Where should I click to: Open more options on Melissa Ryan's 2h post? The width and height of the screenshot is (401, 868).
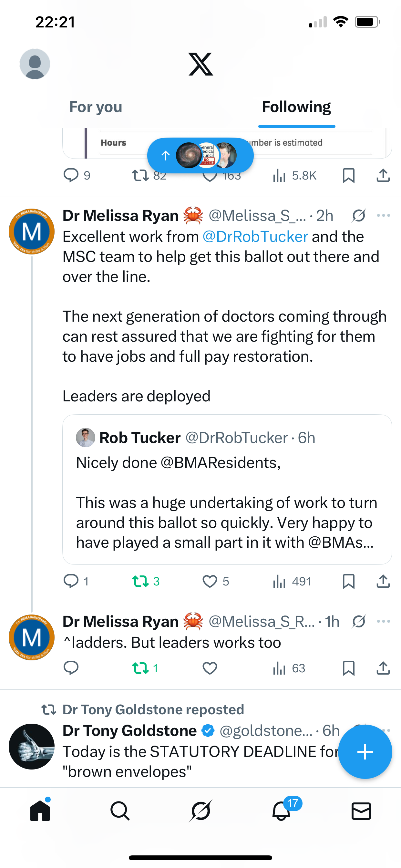(384, 215)
